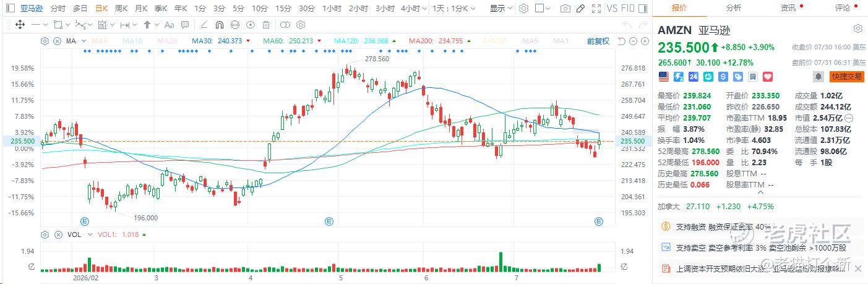Click the 前复权 price adjustment link
The height and width of the screenshot is (284, 868).
[598, 41]
